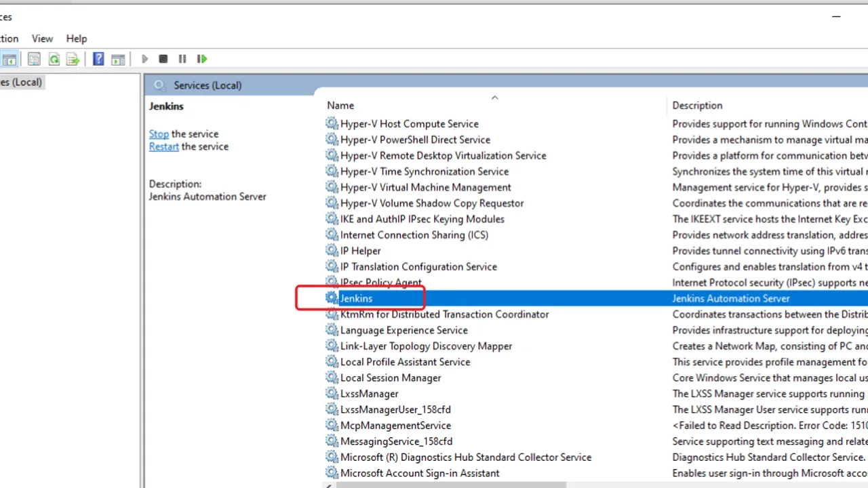Screen dimensions: 868x488
Task: Open the View menu
Action: [42, 39]
